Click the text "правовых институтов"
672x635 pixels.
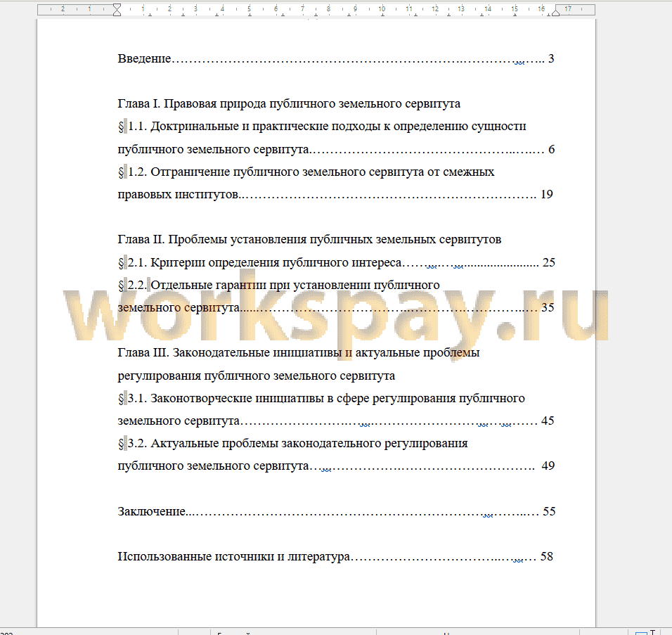[178, 195]
